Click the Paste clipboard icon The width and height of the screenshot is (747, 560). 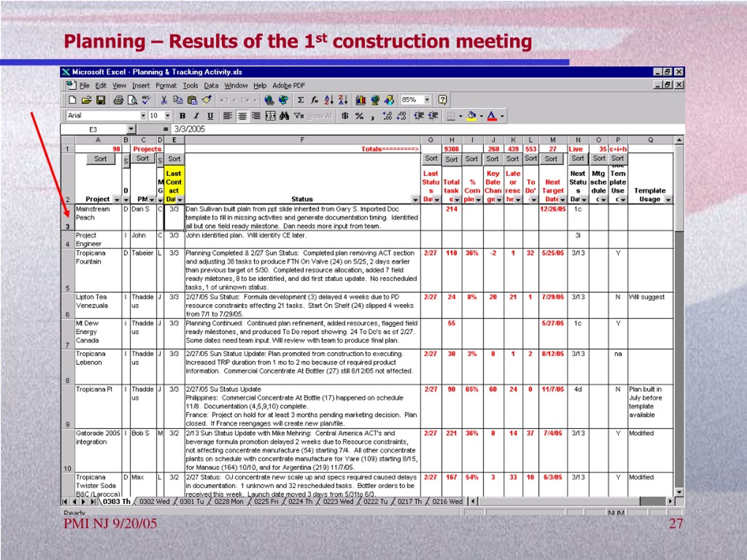(x=192, y=100)
